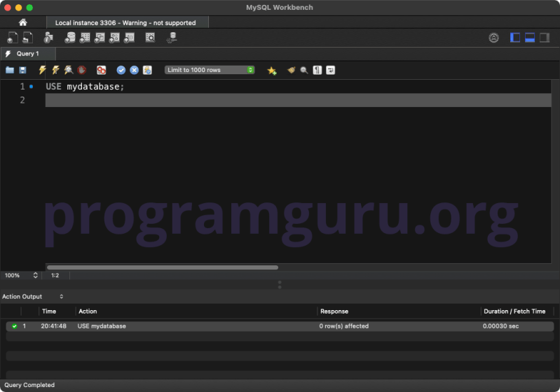Click the Action column header
Viewport: 560px width, 392px height.
88,311
